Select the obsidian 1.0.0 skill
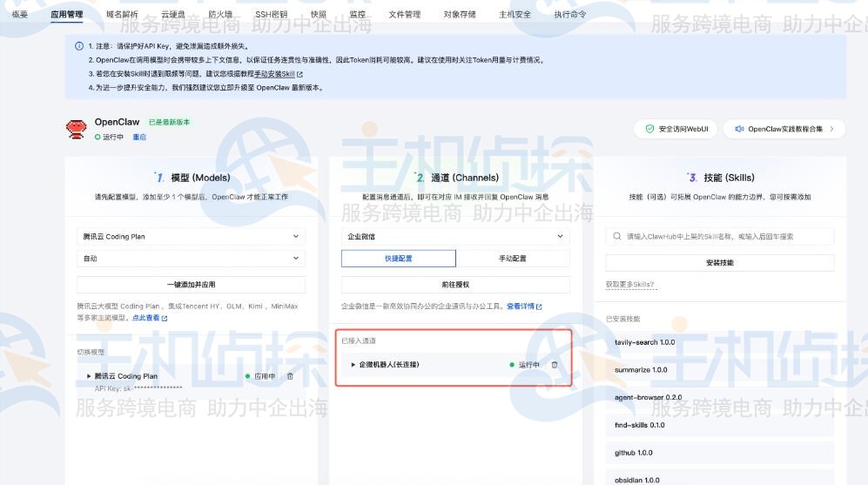 (x=720, y=478)
